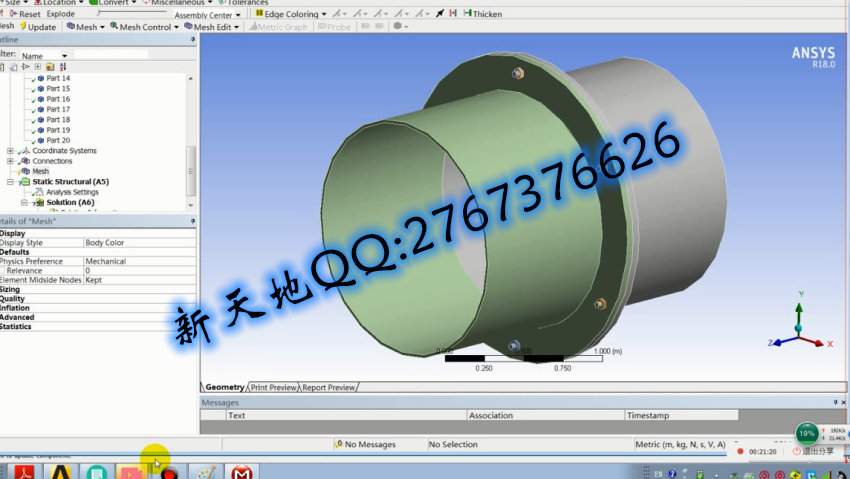850x479 pixels.
Task: Open the Assembly Center dropdown
Action: pos(211,15)
